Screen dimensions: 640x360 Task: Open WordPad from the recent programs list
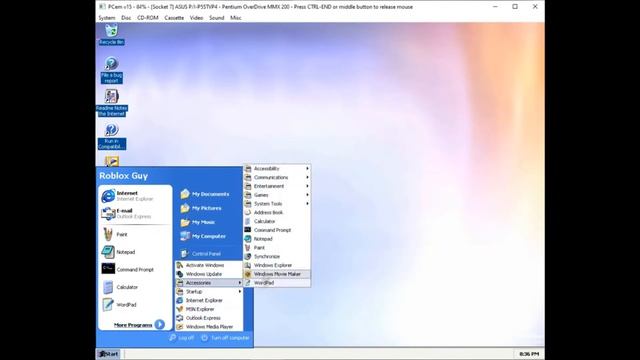click(x=135, y=304)
